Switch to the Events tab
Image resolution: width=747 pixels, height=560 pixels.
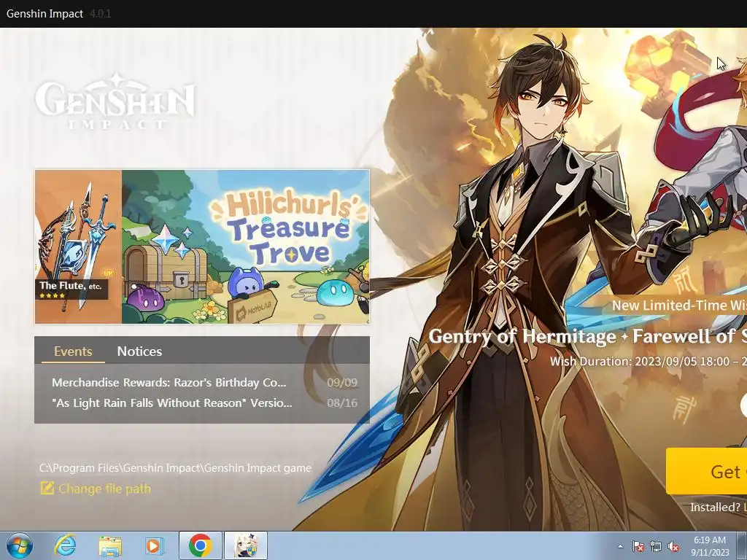tap(73, 351)
